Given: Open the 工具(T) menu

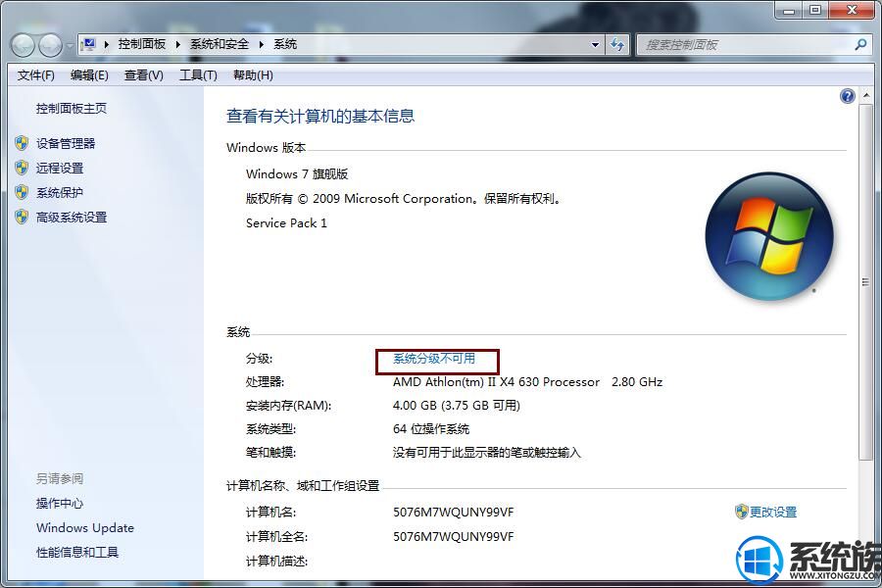Looking at the screenshot, I should (x=198, y=74).
